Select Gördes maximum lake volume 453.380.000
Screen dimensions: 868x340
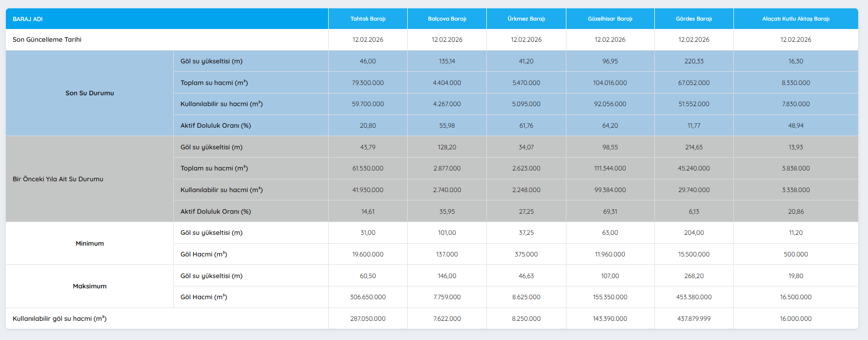694,297
